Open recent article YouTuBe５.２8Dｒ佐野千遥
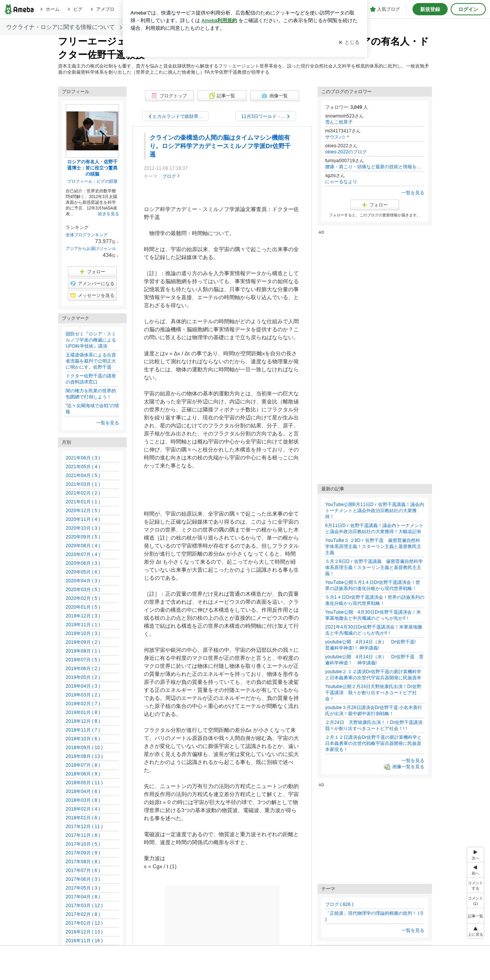Image resolution: width=490 pixels, height=980 pixels. click(373, 546)
